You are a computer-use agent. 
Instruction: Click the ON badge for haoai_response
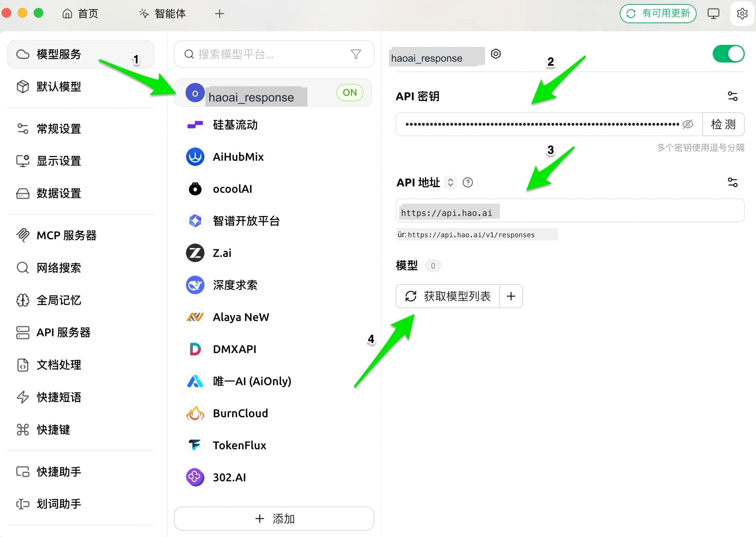pyautogui.click(x=350, y=93)
